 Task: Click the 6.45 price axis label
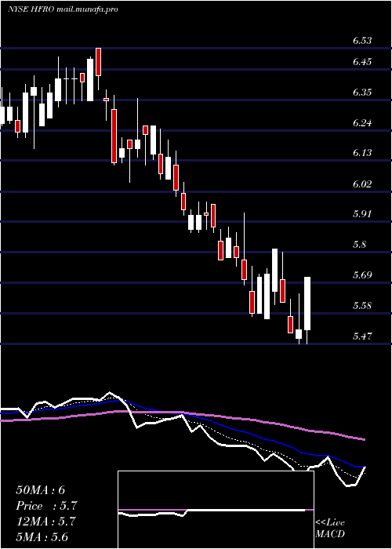click(362, 62)
